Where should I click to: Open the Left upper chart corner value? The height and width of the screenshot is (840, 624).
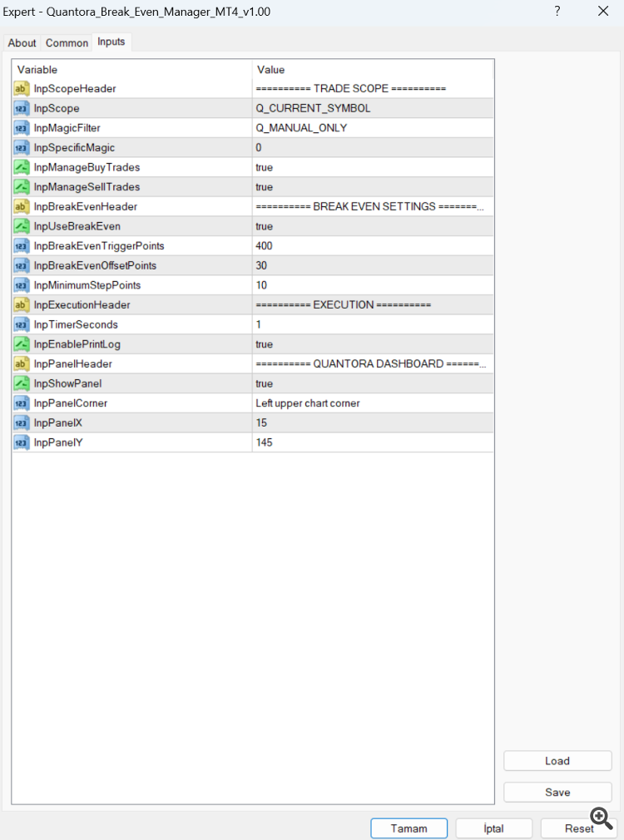(373, 403)
